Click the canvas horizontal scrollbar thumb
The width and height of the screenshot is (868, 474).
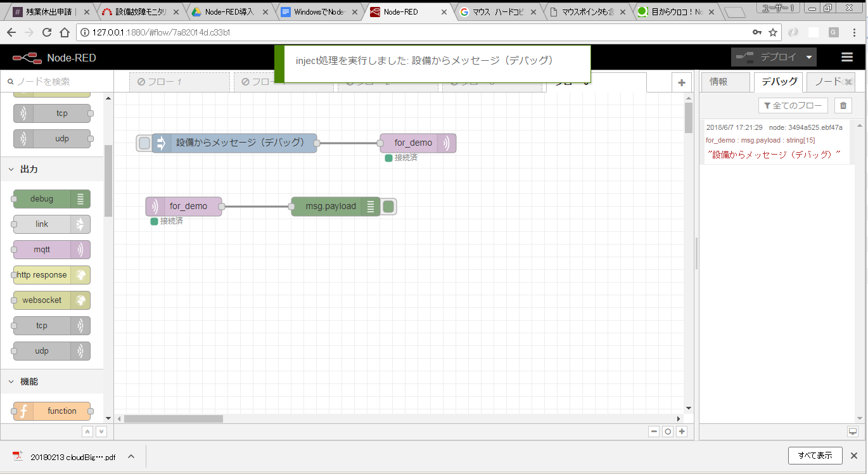[174, 419]
